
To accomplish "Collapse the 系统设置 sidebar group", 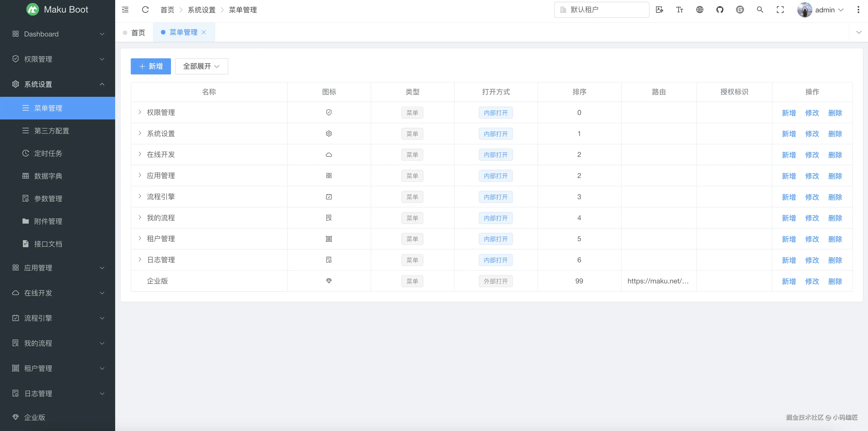I will 57,84.
